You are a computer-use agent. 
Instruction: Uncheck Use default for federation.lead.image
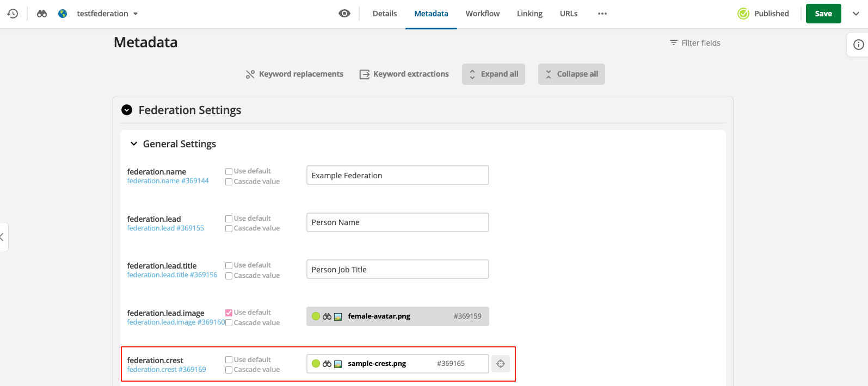(229, 313)
